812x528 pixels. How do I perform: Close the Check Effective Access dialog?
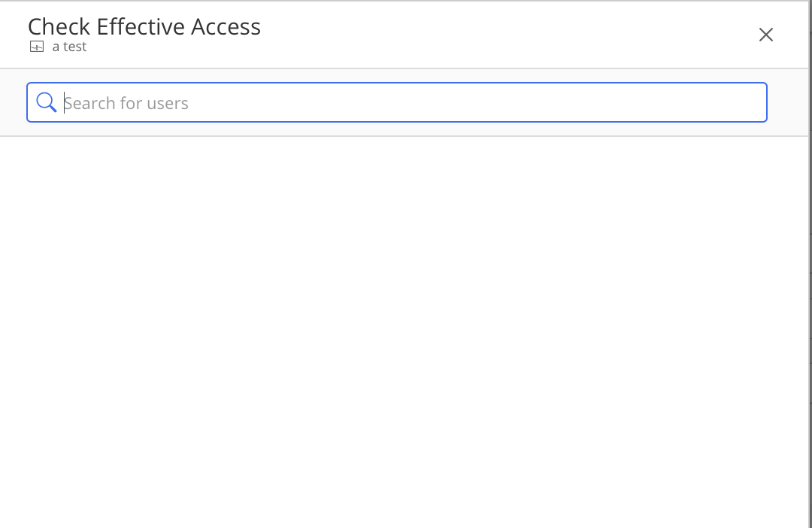pyautogui.click(x=765, y=35)
